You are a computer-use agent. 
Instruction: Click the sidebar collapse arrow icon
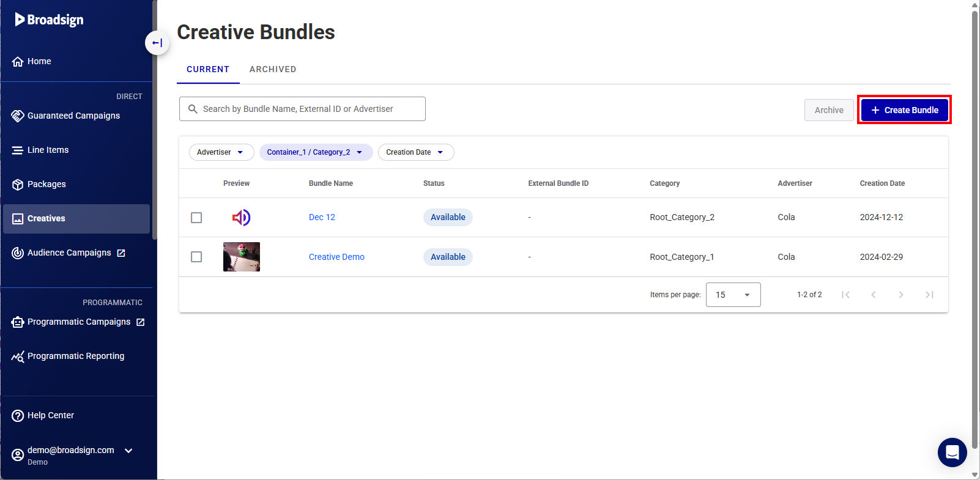157,43
